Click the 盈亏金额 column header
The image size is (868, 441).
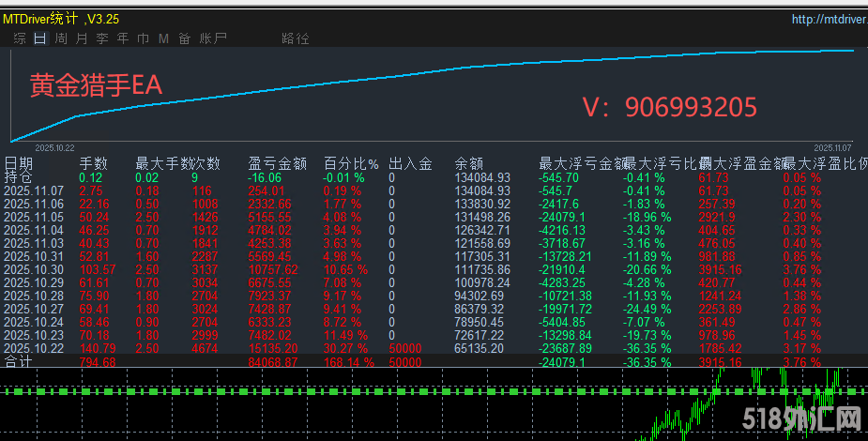[278, 164]
